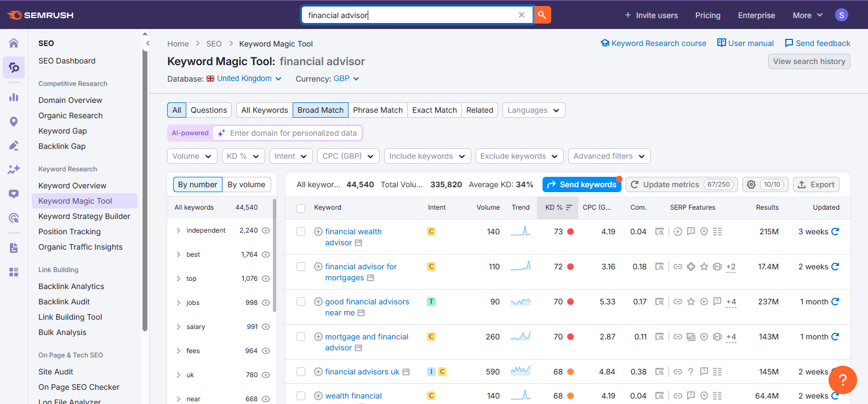
Task: Open the orange help question button
Action: [843, 380]
